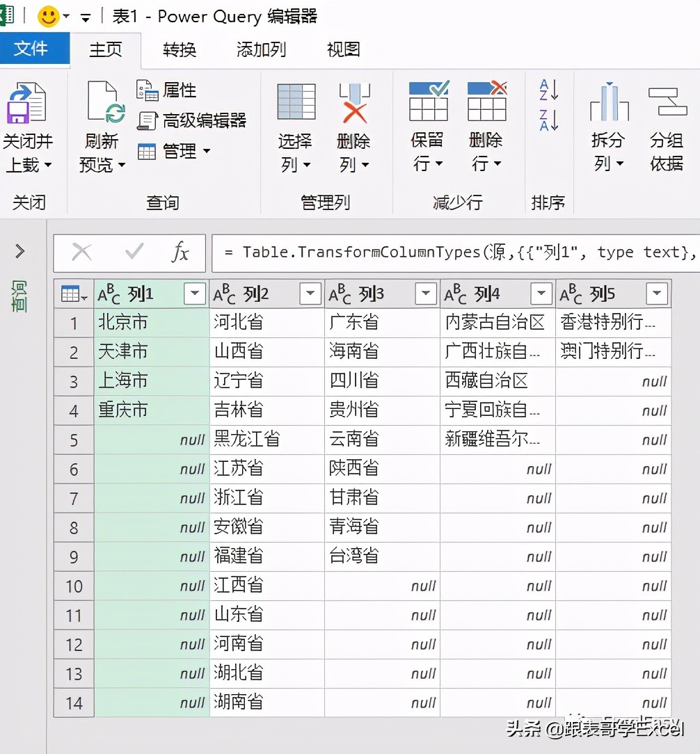Screen dimensions: 700x754
Task: Select the cell 北京市
Action: tap(152, 323)
